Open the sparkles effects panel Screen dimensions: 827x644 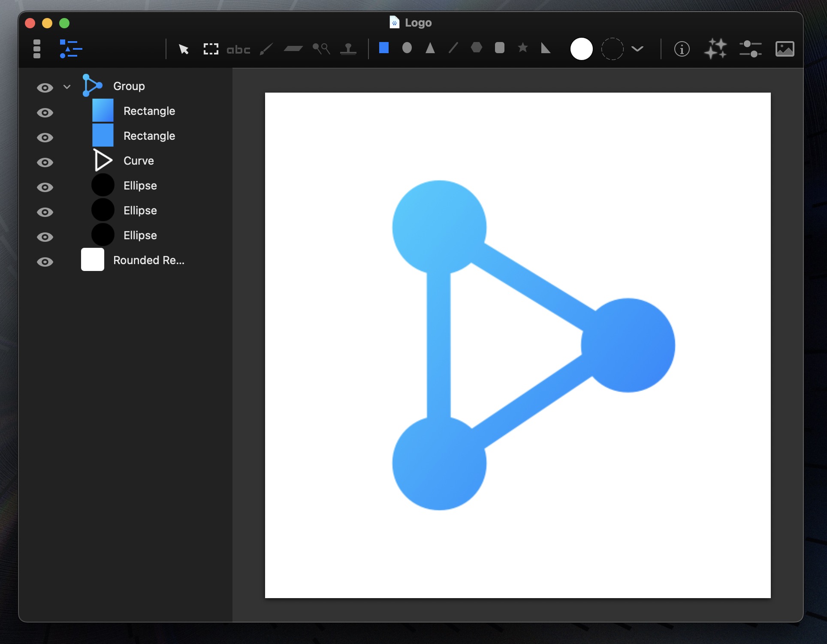click(x=715, y=48)
